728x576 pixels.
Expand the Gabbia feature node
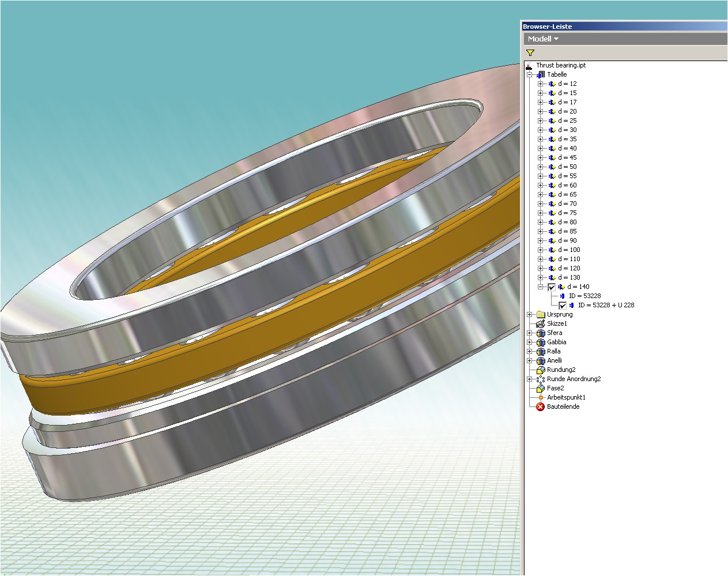click(529, 342)
